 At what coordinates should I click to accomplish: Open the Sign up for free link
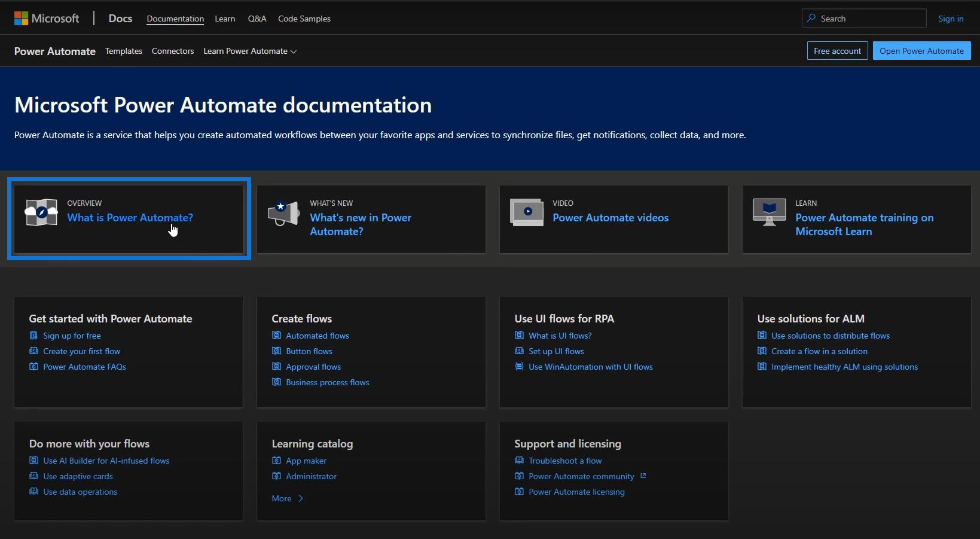coord(72,336)
